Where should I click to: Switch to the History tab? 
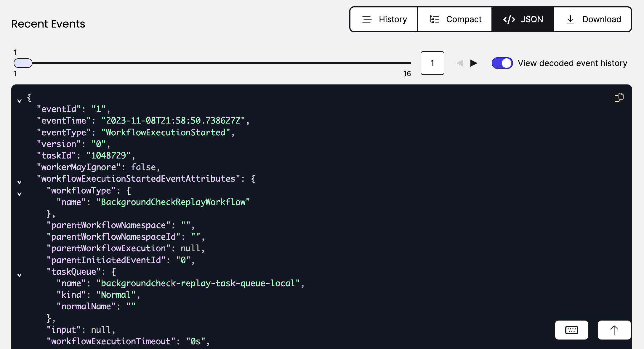coord(393,19)
